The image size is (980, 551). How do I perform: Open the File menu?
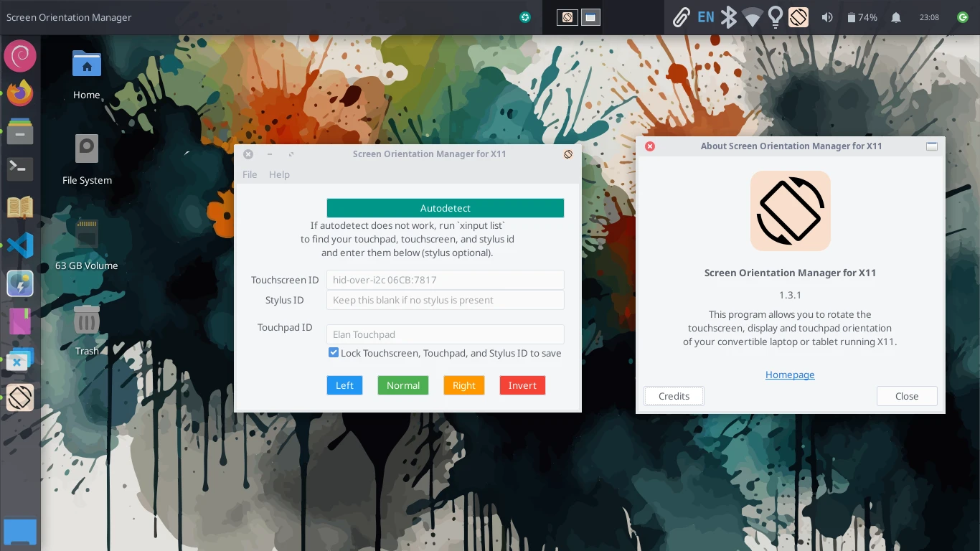[250, 174]
